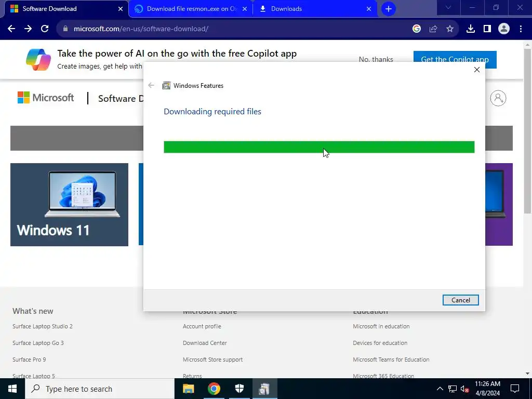
Task: Click the sign-in account icon on the Microsoft page
Action: 498,98
